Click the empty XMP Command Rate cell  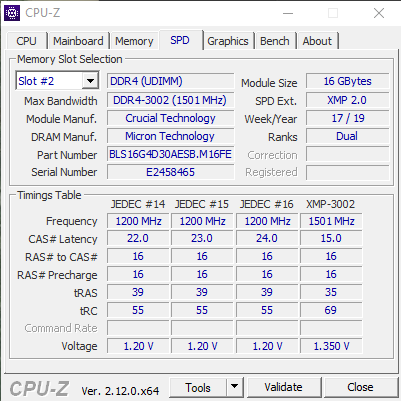coord(331,328)
